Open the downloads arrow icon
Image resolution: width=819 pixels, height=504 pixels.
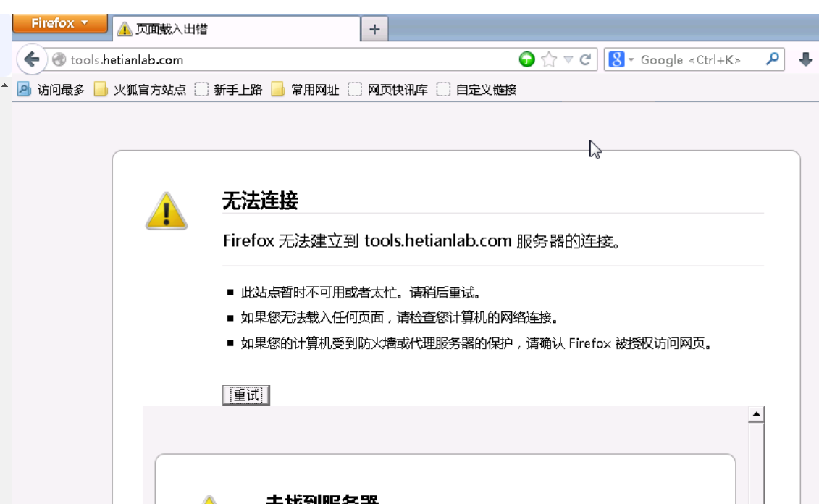click(805, 59)
